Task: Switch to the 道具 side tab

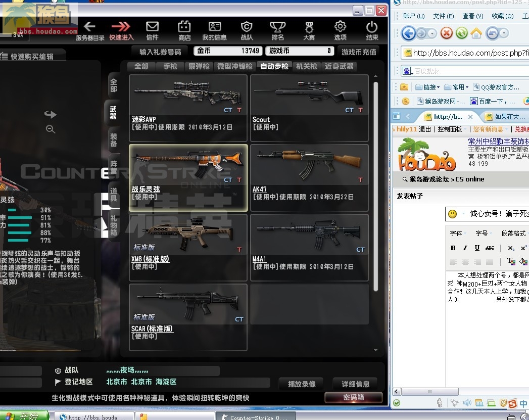Action: 113,195
